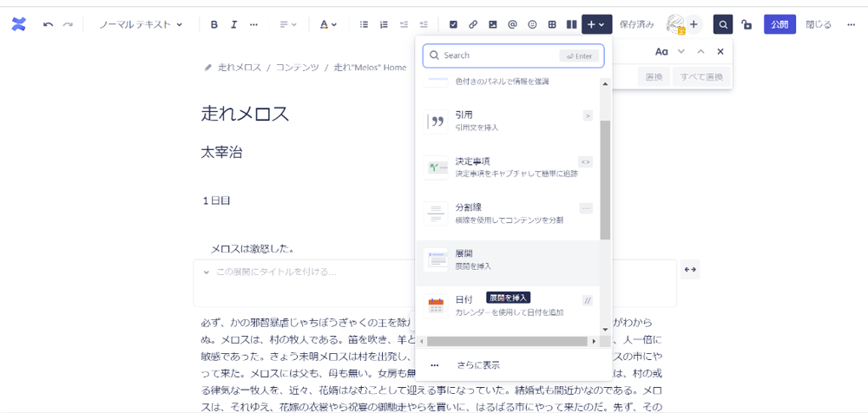Image resolution: width=868 pixels, height=413 pixels.
Task: Insert an @ mention
Action: coord(512,24)
